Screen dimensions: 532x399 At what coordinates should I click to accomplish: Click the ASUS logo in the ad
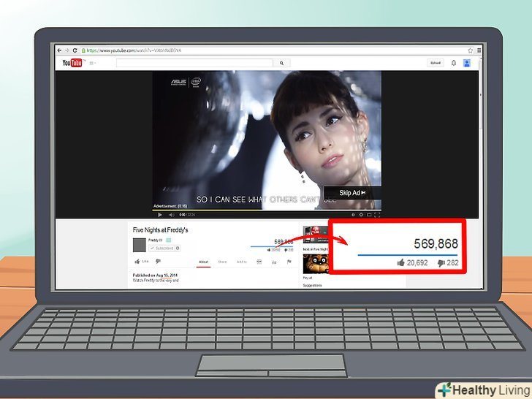[178, 82]
